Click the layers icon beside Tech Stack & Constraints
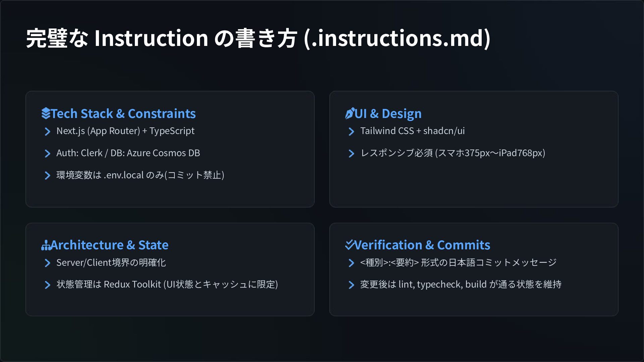This screenshot has height=362, width=644. pos(46,114)
